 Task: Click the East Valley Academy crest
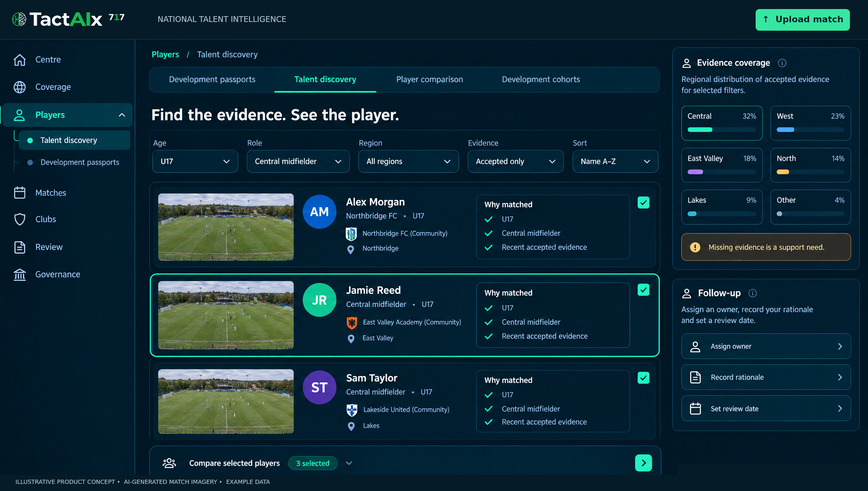coord(352,323)
